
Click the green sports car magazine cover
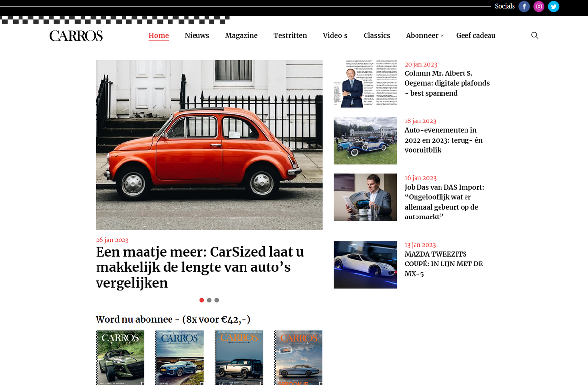120,358
